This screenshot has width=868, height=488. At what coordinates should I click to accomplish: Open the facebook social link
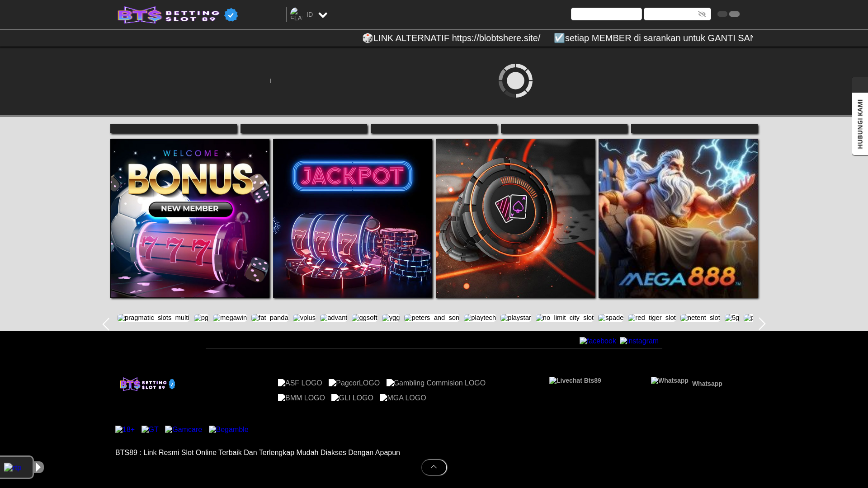pyautogui.click(x=598, y=341)
